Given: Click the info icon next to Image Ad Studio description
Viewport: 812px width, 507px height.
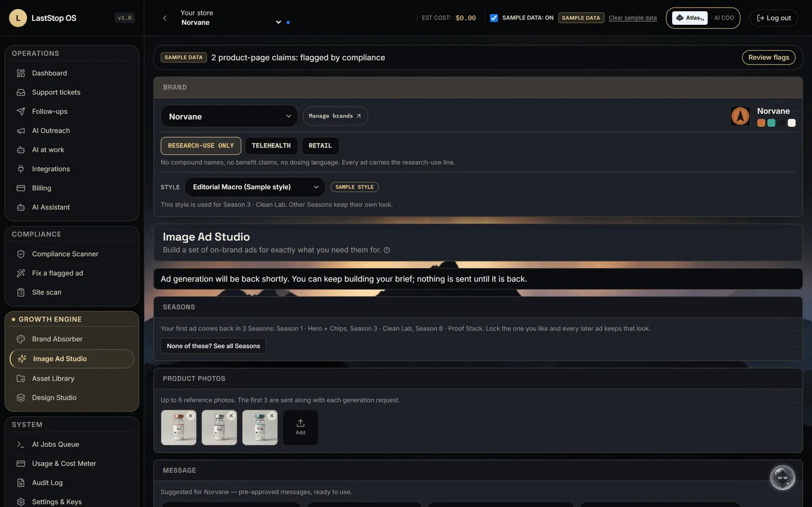Looking at the screenshot, I should click(x=387, y=250).
